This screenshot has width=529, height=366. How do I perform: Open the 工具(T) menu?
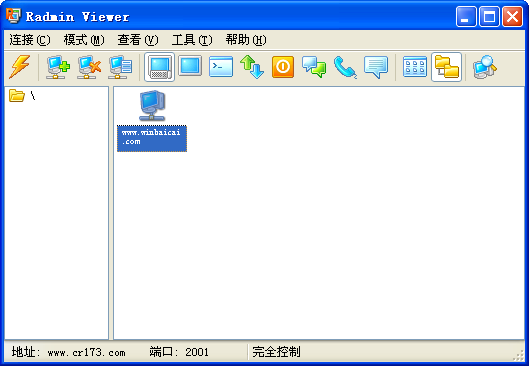click(192, 40)
